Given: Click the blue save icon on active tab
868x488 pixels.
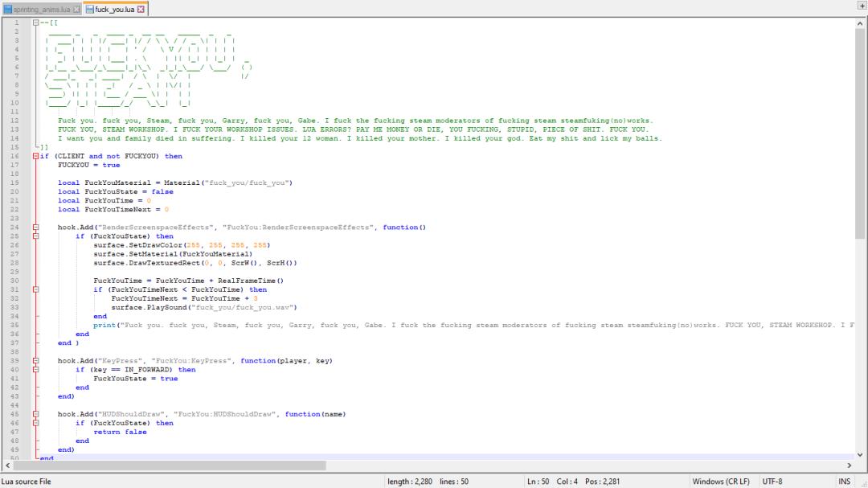Looking at the screenshot, I should pyautogui.click(x=89, y=10).
